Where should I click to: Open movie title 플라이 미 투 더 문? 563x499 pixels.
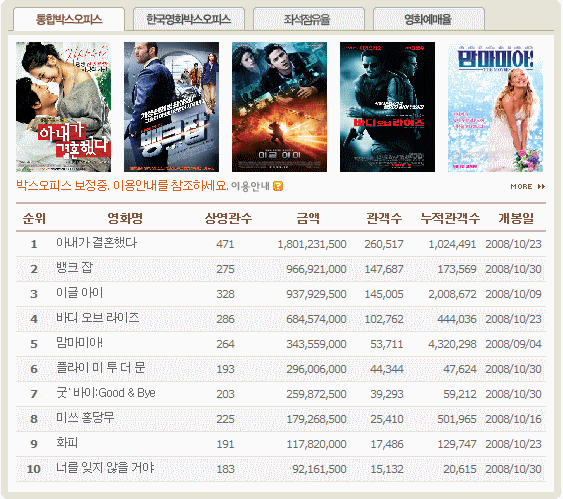(101, 368)
